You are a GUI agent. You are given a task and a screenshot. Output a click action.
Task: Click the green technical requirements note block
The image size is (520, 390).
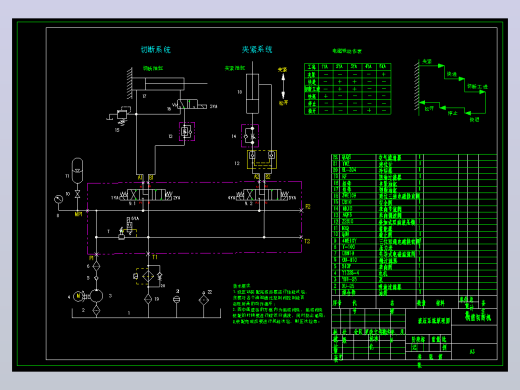[278, 304]
